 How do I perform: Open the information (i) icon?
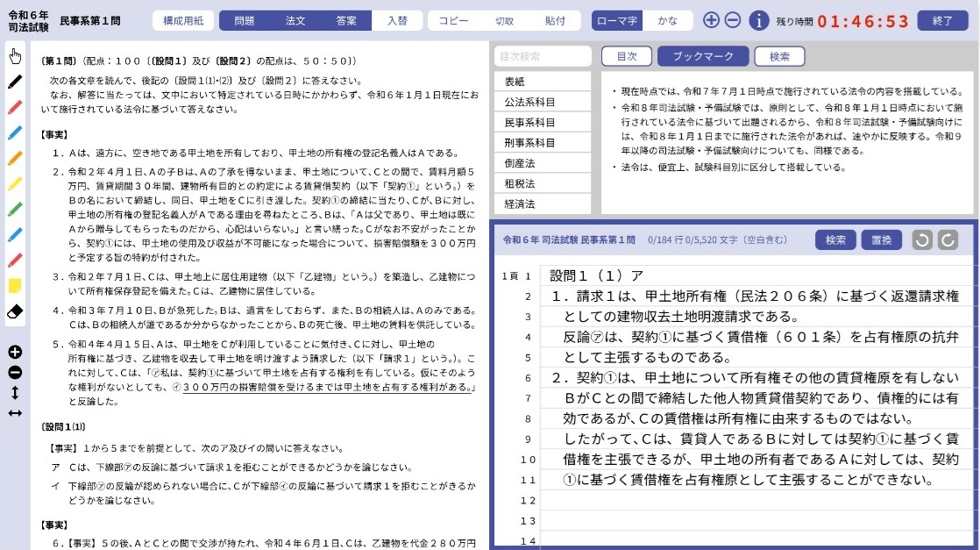[x=759, y=21]
